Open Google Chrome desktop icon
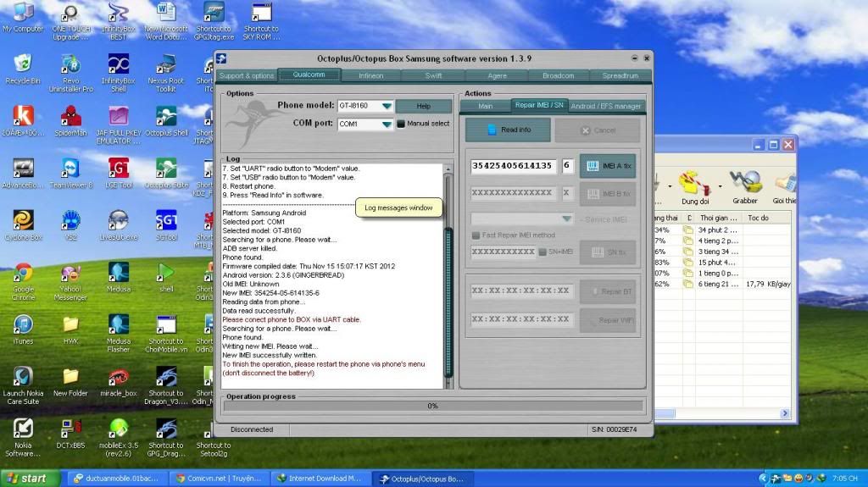Screen dimensions: 868x487 pyautogui.click(x=23, y=281)
